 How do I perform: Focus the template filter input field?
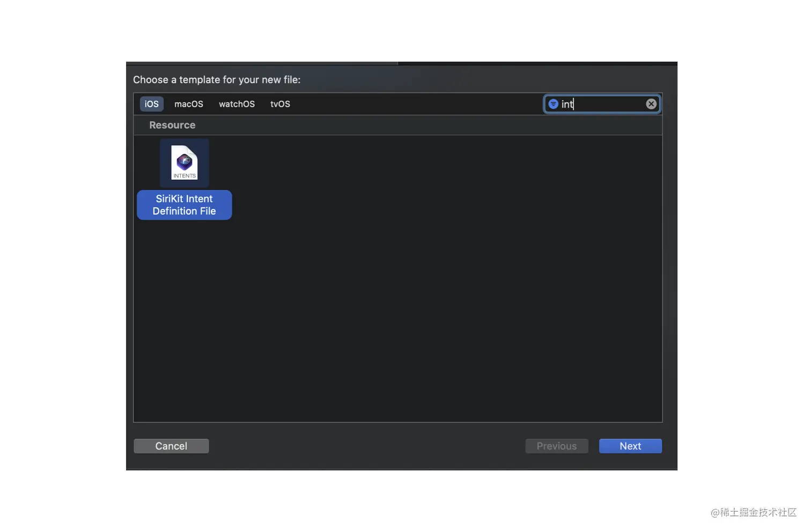[602, 104]
